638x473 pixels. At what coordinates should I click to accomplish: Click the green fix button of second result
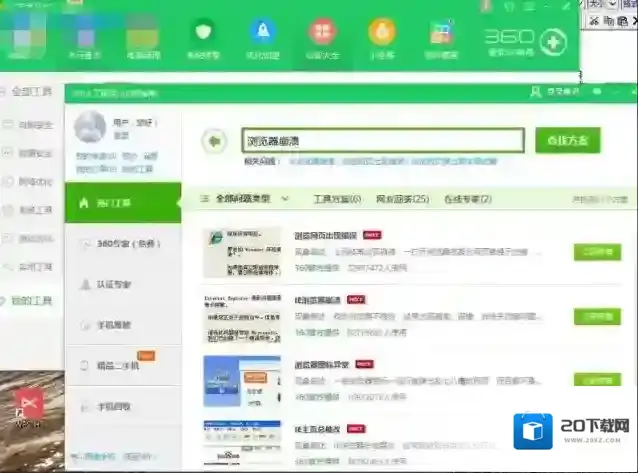pos(595,316)
